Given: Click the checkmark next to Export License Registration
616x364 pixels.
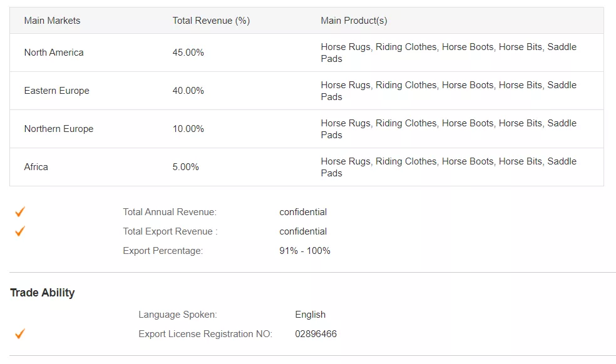Looking at the screenshot, I should (x=20, y=333).
